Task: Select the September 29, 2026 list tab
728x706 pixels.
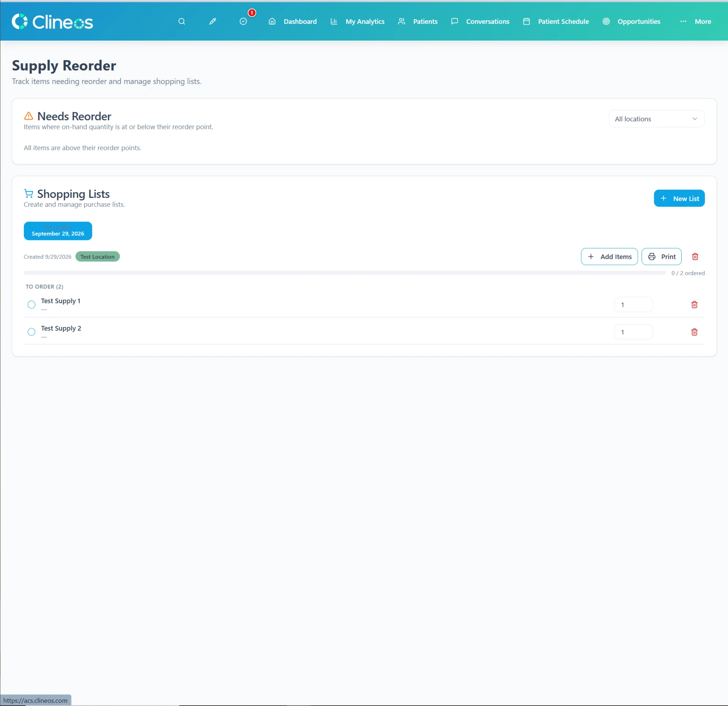Action: 58,231
